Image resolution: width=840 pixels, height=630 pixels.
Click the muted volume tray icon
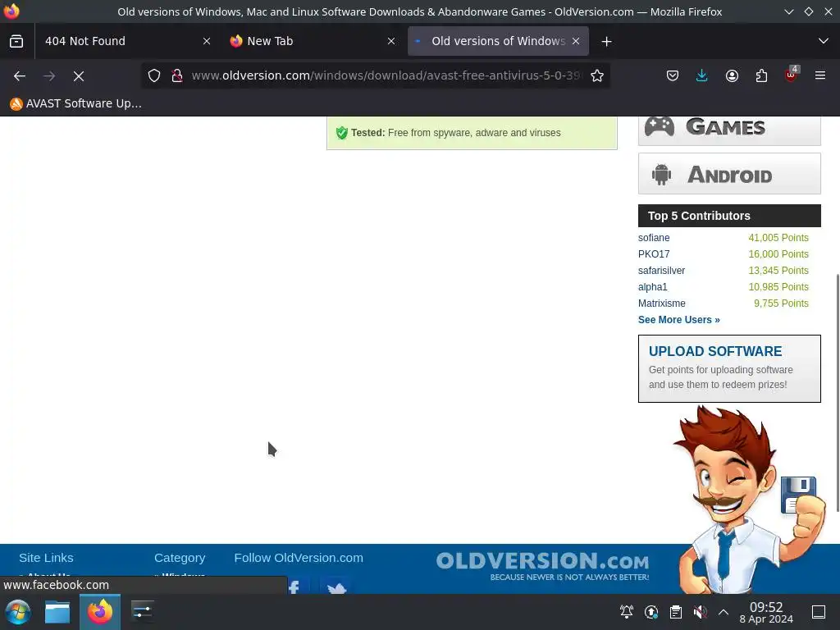coord(700,612)
